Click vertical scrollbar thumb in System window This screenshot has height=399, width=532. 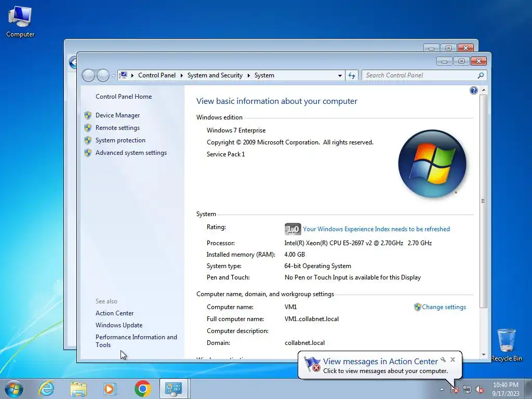484,201
